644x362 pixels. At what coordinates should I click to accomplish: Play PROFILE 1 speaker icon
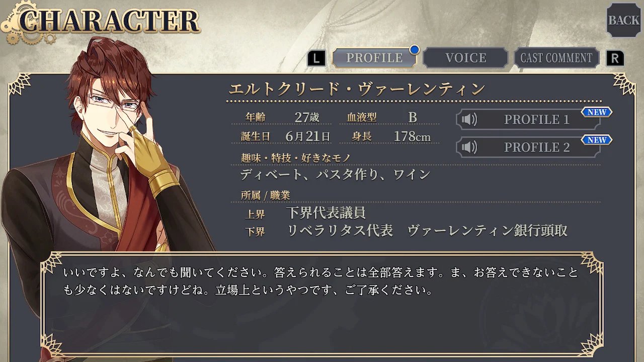[469, 120]
